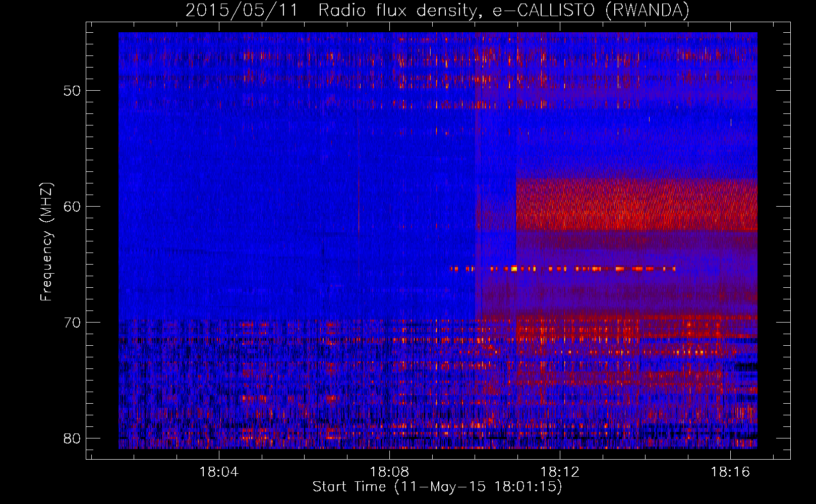
Task: Click the bright red emission band near 60 MHz
Action: tap(636, 205)
